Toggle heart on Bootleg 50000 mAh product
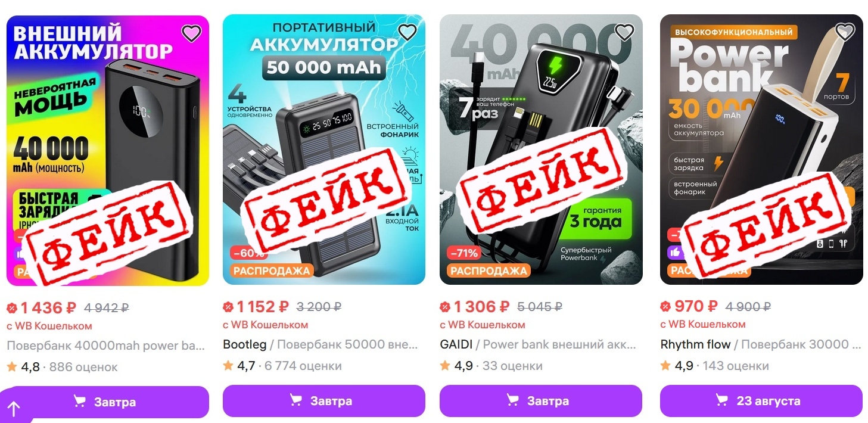868x423 pixels. tap(407, 32)
